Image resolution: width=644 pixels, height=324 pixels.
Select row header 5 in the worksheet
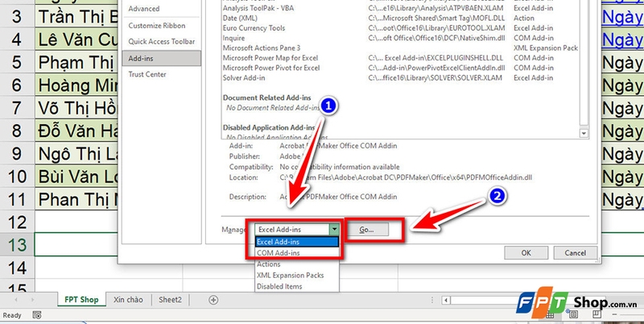tap(17, 63)
